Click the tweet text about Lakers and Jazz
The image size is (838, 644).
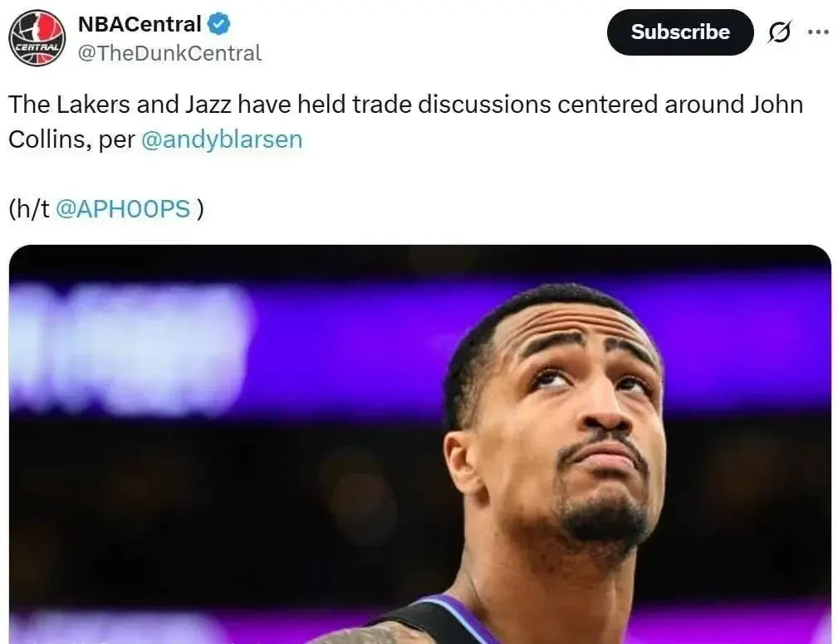click(405, 122)
